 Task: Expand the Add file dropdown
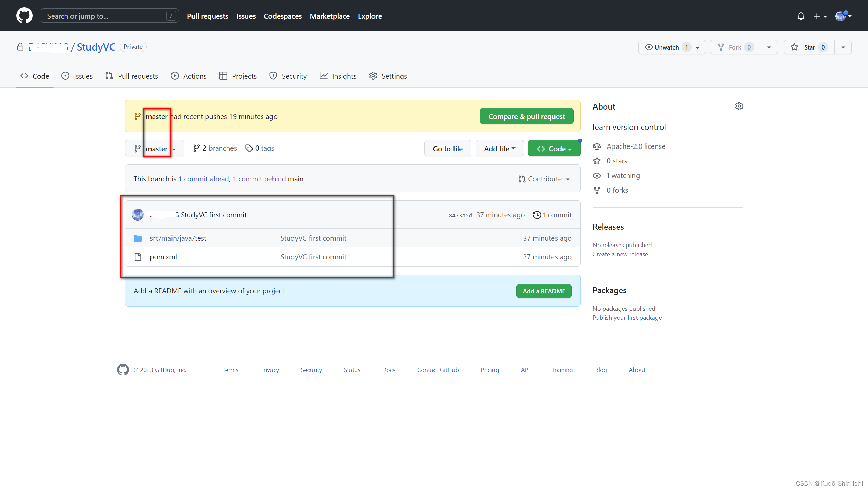499,149
